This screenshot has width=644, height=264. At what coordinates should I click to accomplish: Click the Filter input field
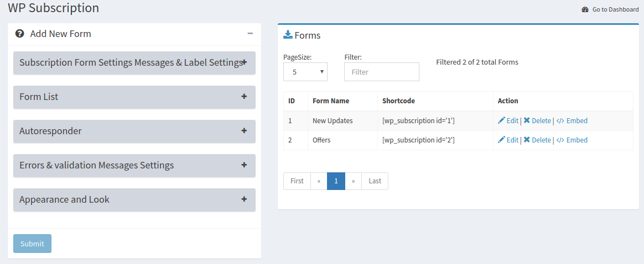(382, 72)
